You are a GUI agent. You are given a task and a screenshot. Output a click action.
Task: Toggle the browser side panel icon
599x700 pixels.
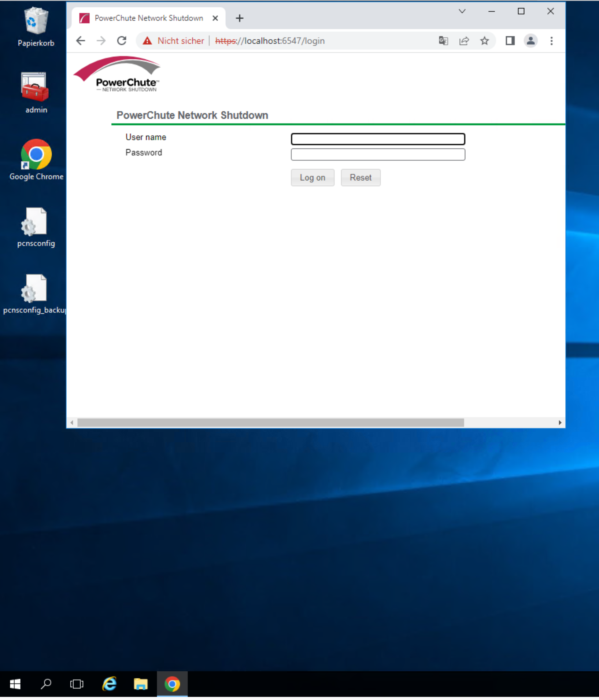510,41
